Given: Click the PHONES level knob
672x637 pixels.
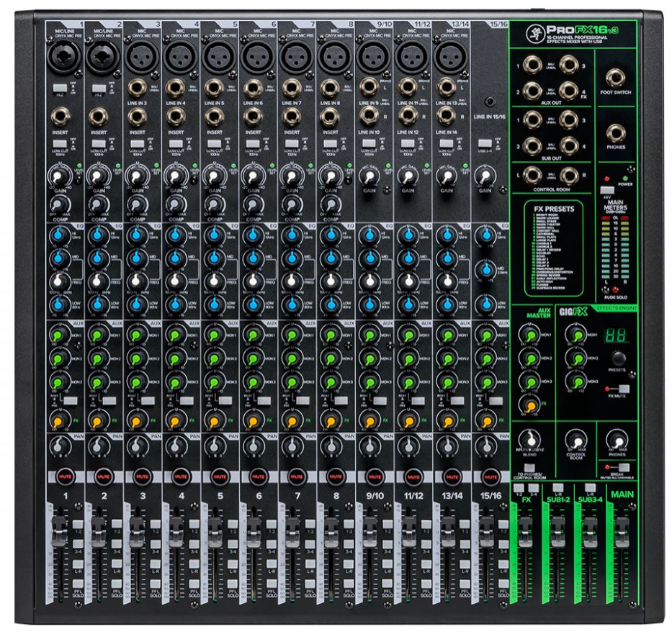Looking at the screenshot, I should click(617, 441).
